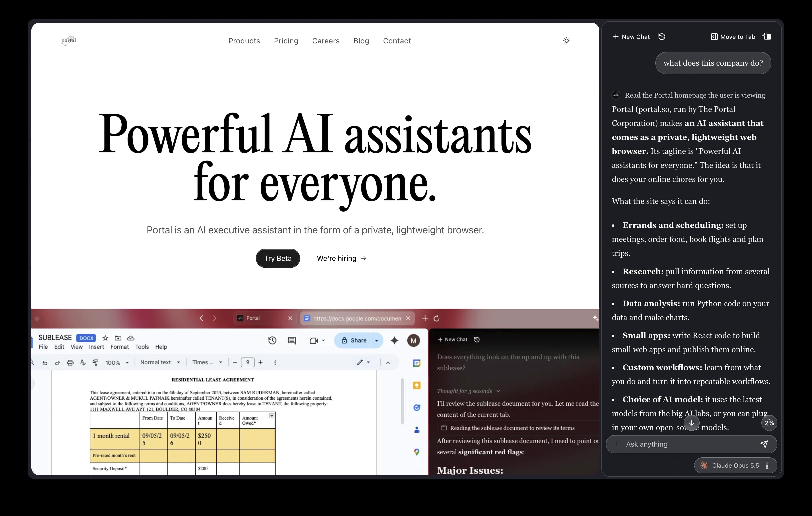Open the Blog nav link
812x516 pixels.
(x=361, y=41)
